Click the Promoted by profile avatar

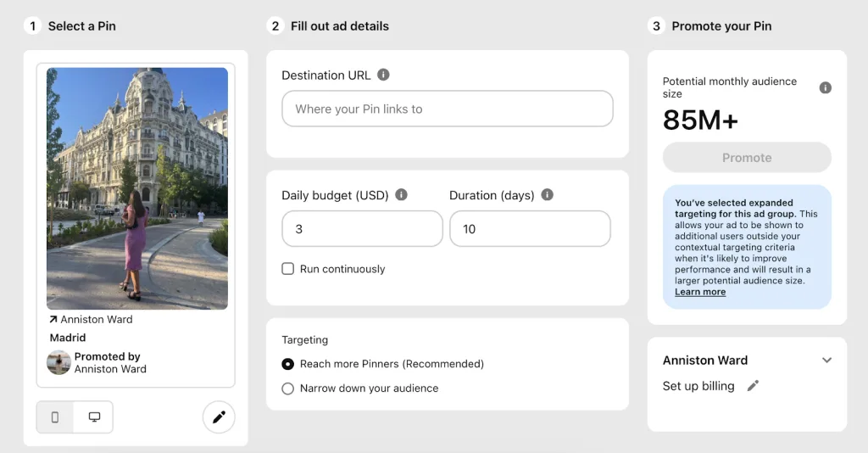[58, 363]
